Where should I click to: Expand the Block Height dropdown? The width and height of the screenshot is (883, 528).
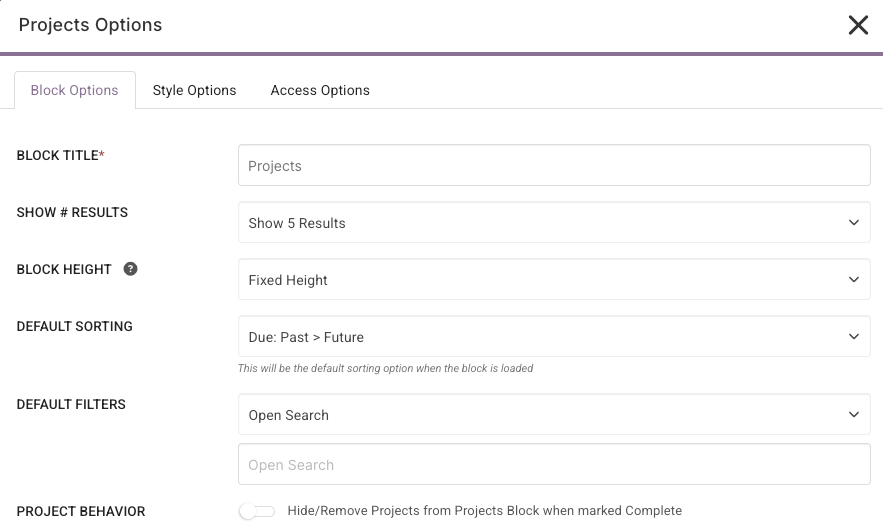(553, 280)
